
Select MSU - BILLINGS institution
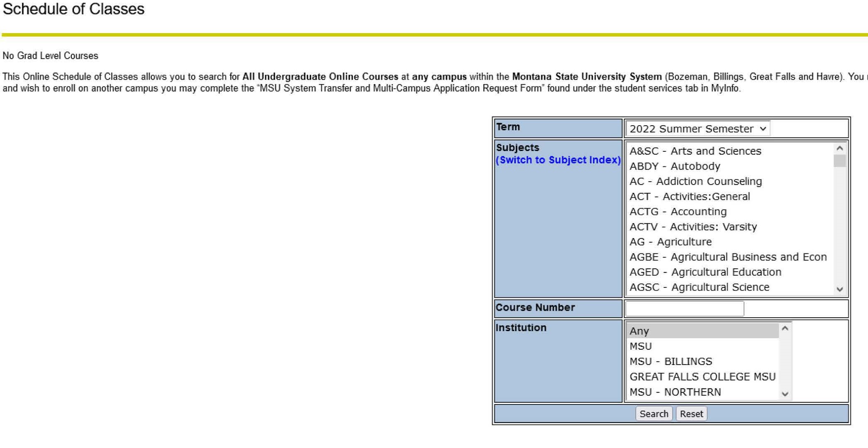[672, 360]
